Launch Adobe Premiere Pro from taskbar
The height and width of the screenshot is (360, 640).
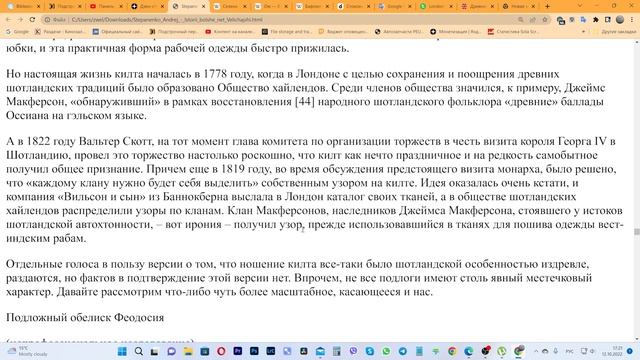coord(238,351)
